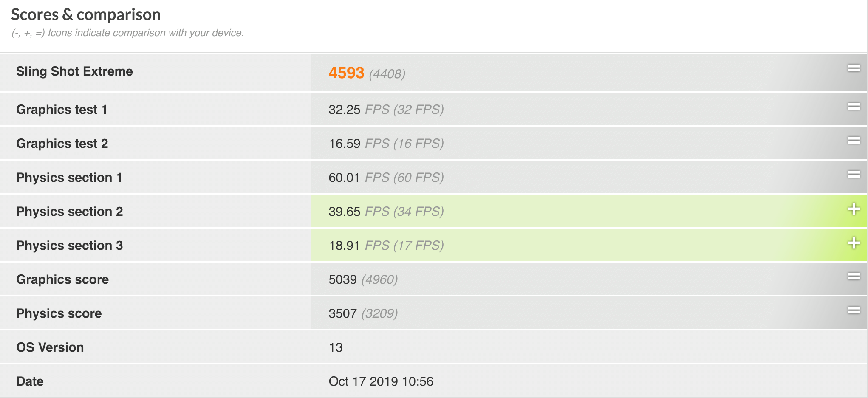This screenshot has height=398, width=868.
Task: Click the plus icon for Physics section 3
Action: pos(854,243)
